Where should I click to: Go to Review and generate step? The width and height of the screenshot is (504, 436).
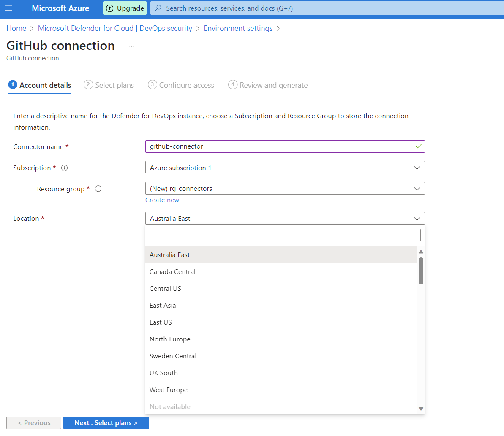[268, 85]
